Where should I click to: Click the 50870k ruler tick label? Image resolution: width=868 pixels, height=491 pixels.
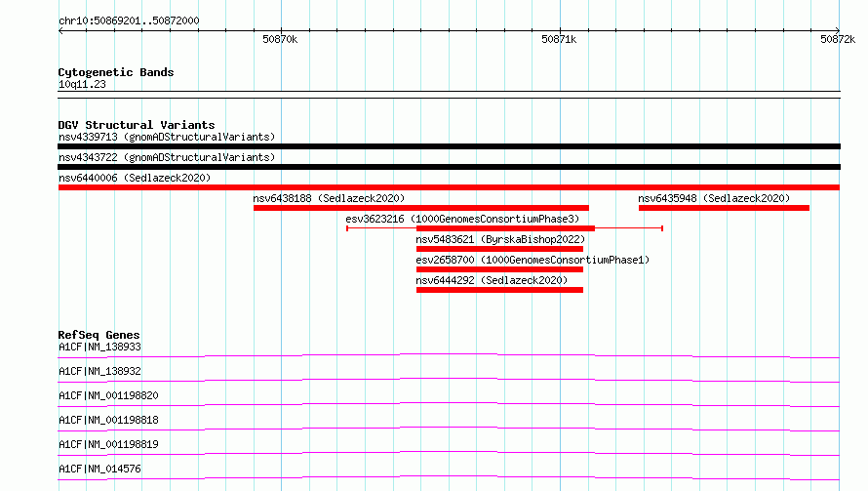click(x=280, y=39)
